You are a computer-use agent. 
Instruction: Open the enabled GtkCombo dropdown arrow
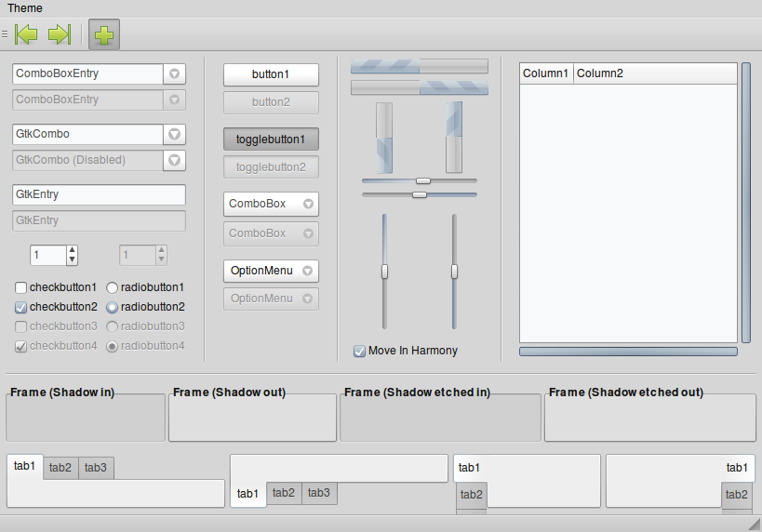click(175, 134)
